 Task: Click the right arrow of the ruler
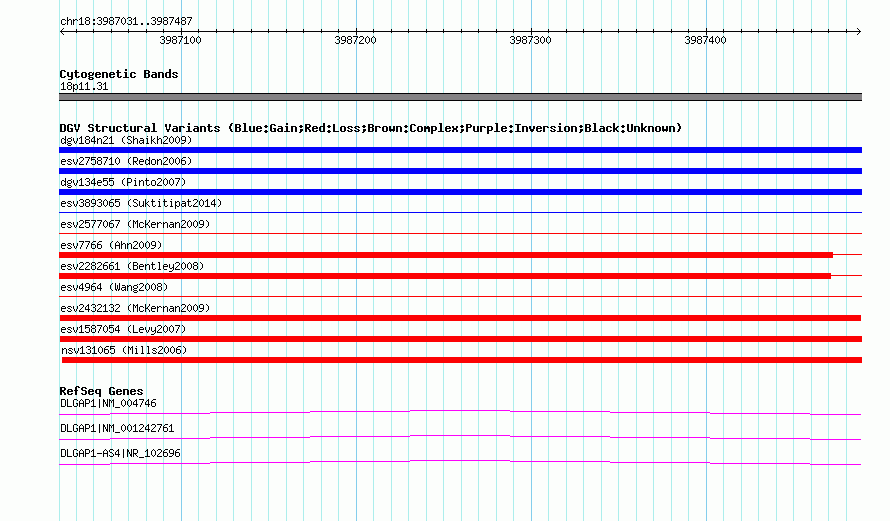point(858,32)
